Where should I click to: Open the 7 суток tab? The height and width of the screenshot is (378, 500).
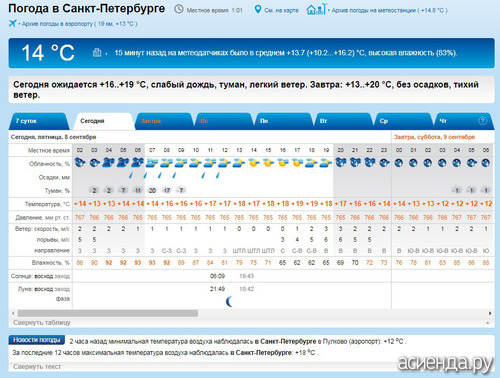(x=38, y=121)
